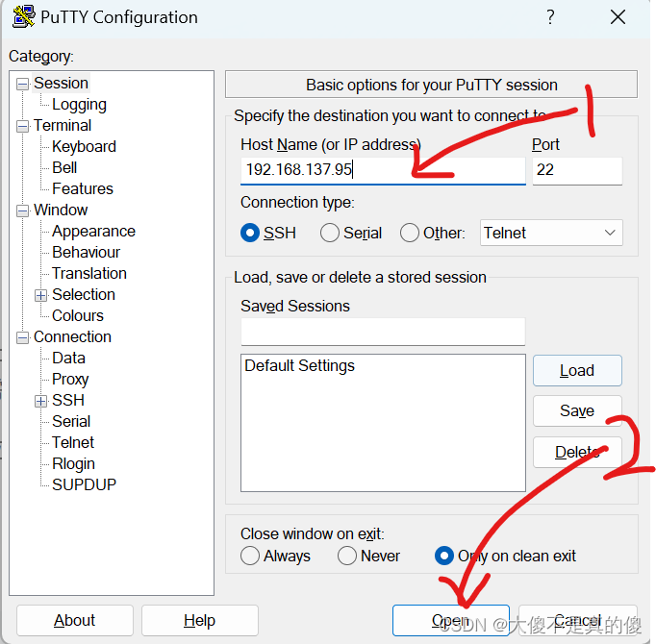
Task: Focus the Port input field
Action: (x=577, y=170)
